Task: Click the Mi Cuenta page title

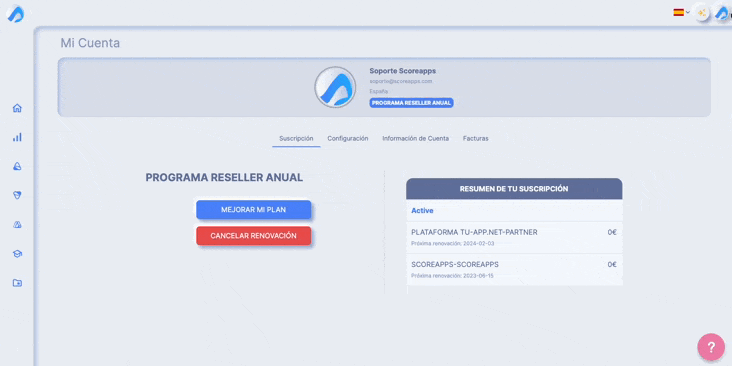Action: coord(90,43)
